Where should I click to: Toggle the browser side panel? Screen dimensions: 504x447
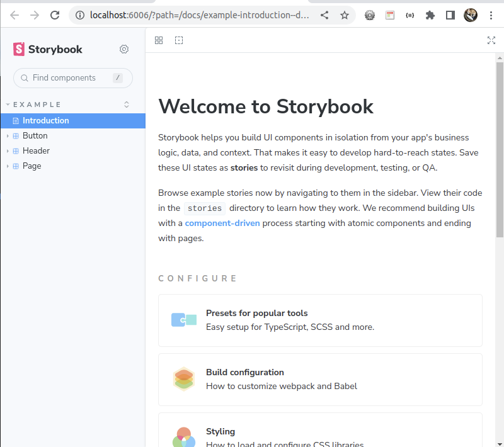click(450, 15)
